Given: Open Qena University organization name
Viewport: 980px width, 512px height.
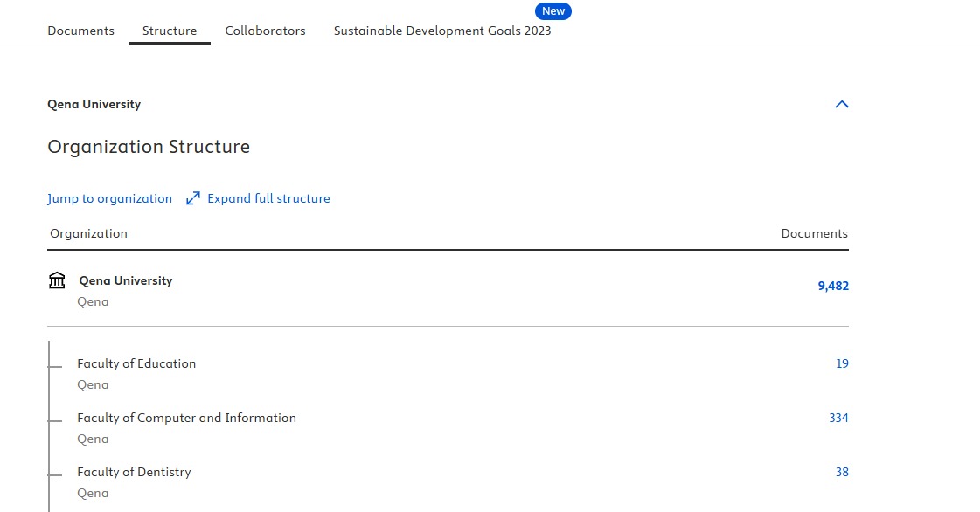Looking at the screenshot, I should 125,280.
